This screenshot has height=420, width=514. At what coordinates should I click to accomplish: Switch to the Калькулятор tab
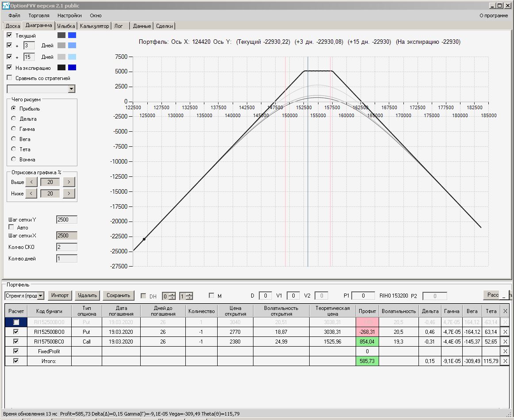click(94, 26)
